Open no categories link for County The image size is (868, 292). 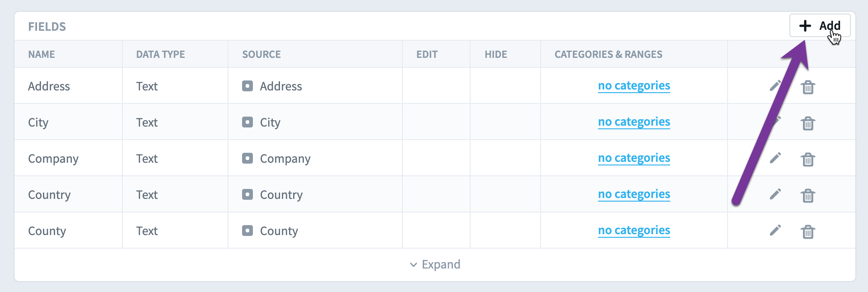coord(634,230)
